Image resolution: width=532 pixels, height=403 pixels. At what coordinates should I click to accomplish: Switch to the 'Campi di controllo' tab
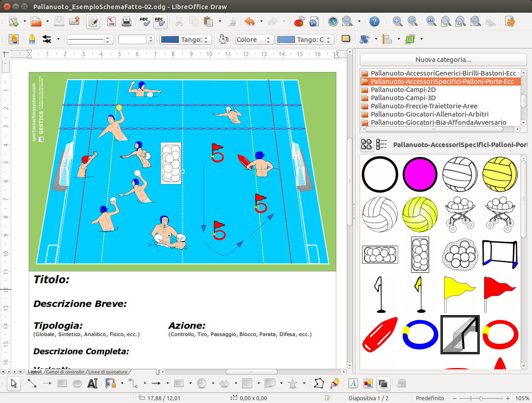pos(65,372)
